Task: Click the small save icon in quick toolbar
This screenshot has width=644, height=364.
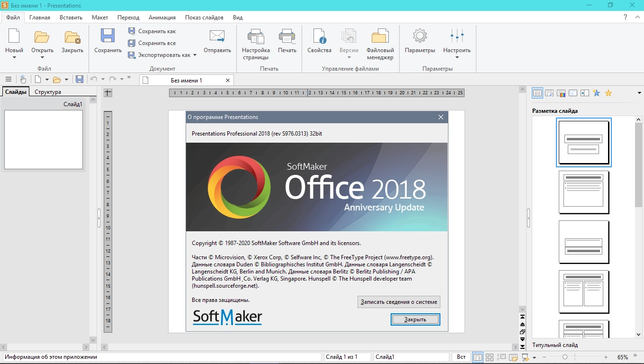Action: (x=80, y=79)
